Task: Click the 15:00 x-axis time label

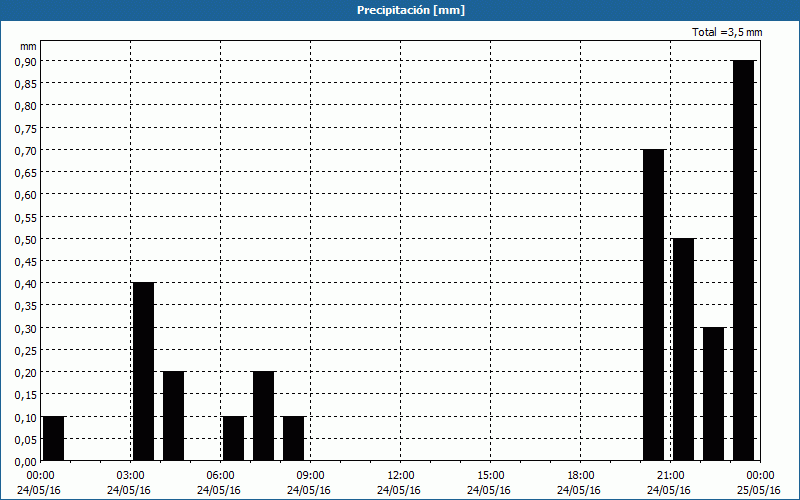Action: click(490, 476)
